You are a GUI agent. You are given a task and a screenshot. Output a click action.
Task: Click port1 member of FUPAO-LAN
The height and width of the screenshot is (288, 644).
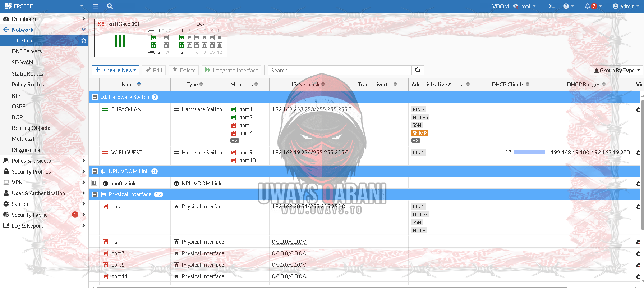246,109
